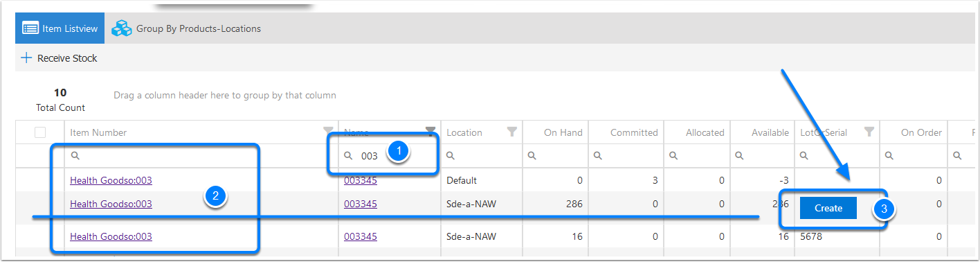Screen dimensions: 980x262
Task: Open the Name column filter icon
Action: click(x=430, y=132)
